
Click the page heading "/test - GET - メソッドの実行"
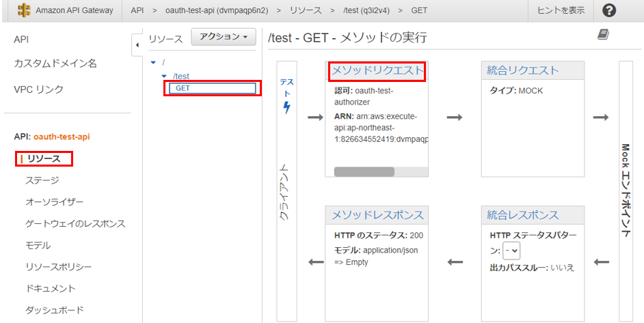347,38
